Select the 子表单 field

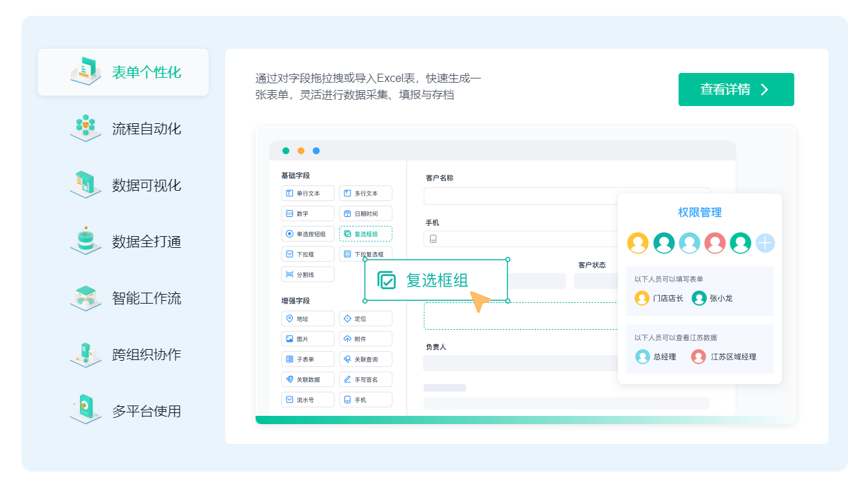pyautogui.click(x=308, y=359)
